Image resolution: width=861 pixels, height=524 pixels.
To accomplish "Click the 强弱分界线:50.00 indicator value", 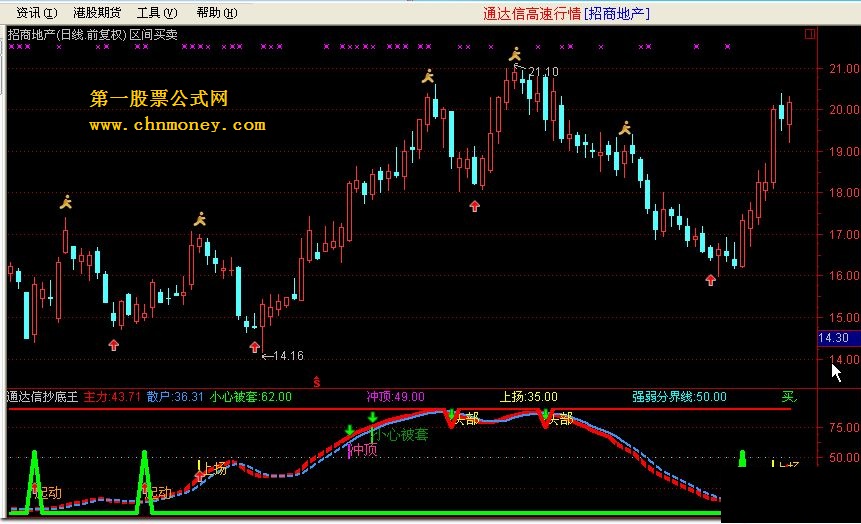I will coord(679,397).
